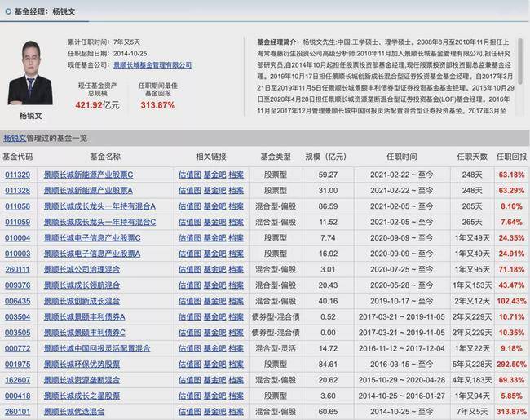This screenshot has width=530, height=420.
Task: Open 景顺长城新能源产业股票A fund page
Action: [88, 191]
